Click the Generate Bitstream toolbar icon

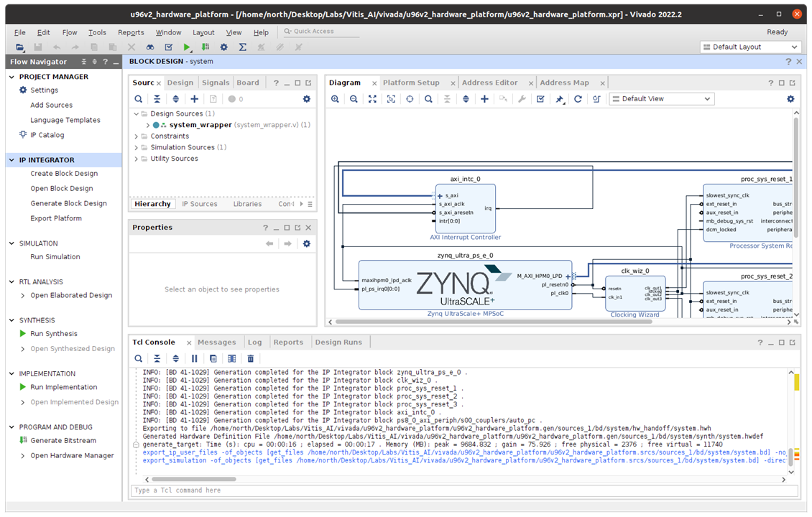point(206,47)
